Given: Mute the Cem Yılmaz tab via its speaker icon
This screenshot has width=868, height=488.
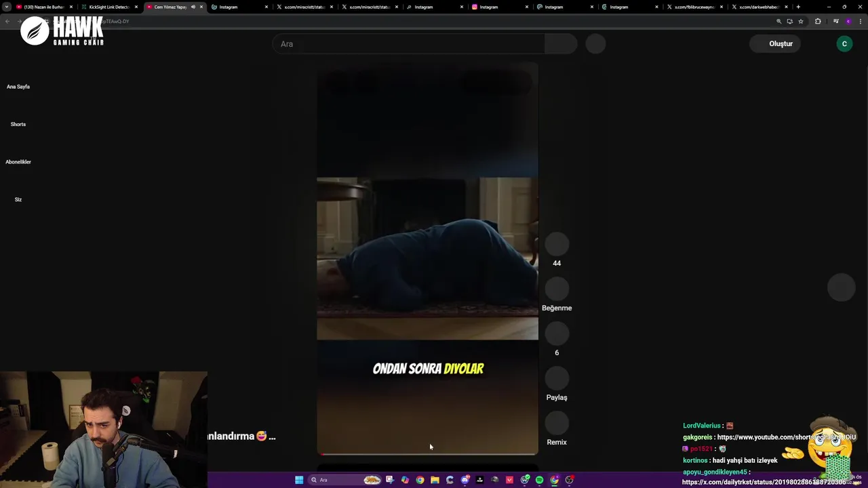Looking at the screenshot, I should (x=193, y=7).
